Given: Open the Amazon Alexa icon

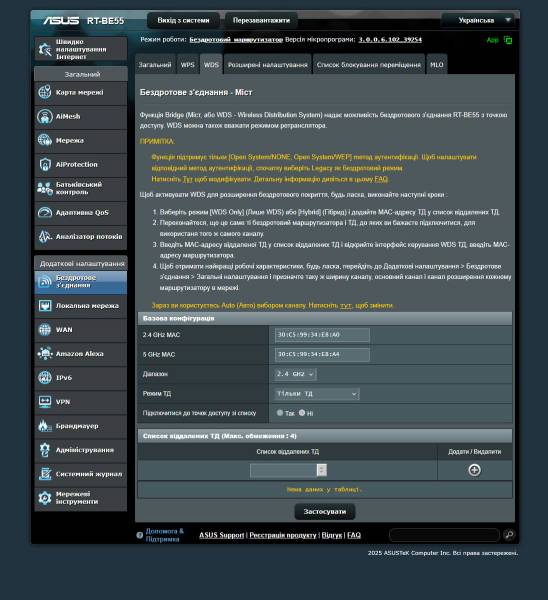Looking at the screenshot, I should click(x=45, y=354).
